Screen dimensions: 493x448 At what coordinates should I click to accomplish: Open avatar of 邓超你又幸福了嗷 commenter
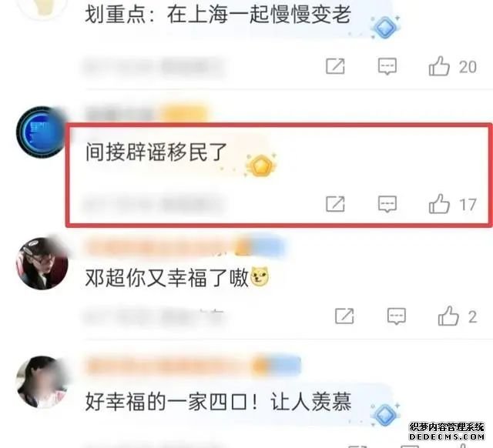[x=42, y=263]
